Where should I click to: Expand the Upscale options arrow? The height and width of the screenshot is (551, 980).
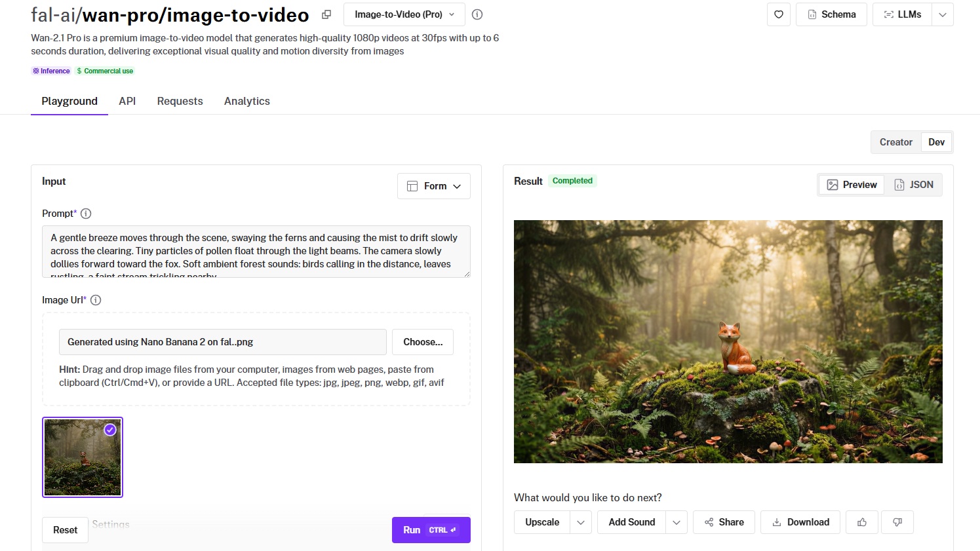(x=581, y=522)
